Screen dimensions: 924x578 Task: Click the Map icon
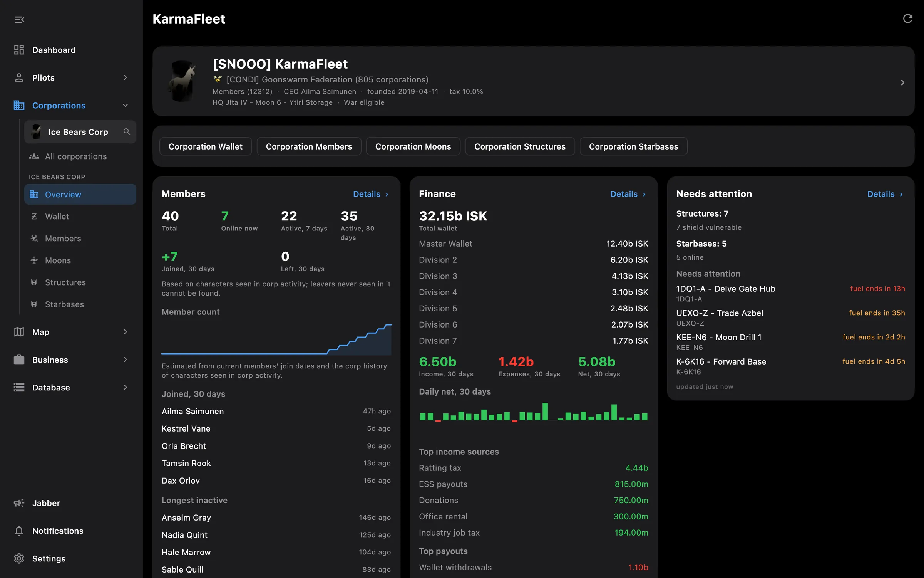(19, 332)
